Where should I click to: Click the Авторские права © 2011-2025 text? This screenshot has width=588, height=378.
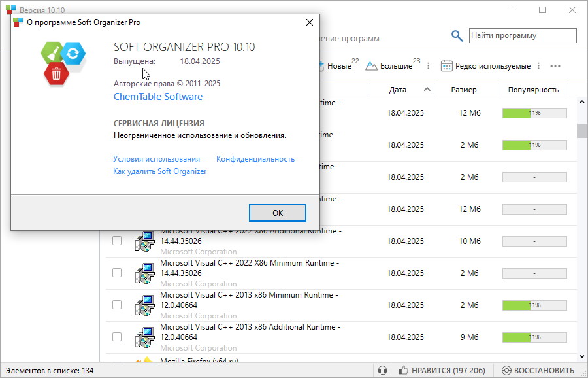coord(167,84)
